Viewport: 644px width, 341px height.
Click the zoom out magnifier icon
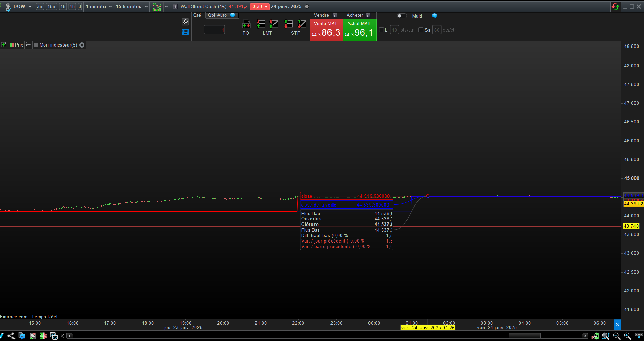click(617, 336)
